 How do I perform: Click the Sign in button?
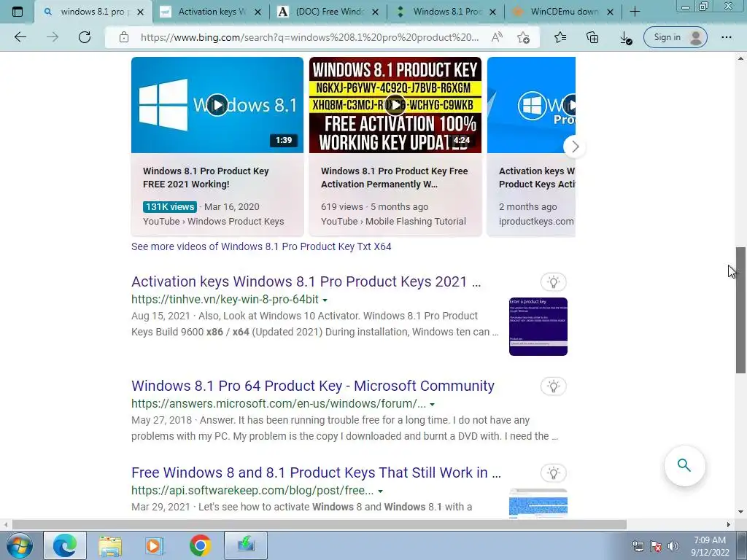pos(675,37)
